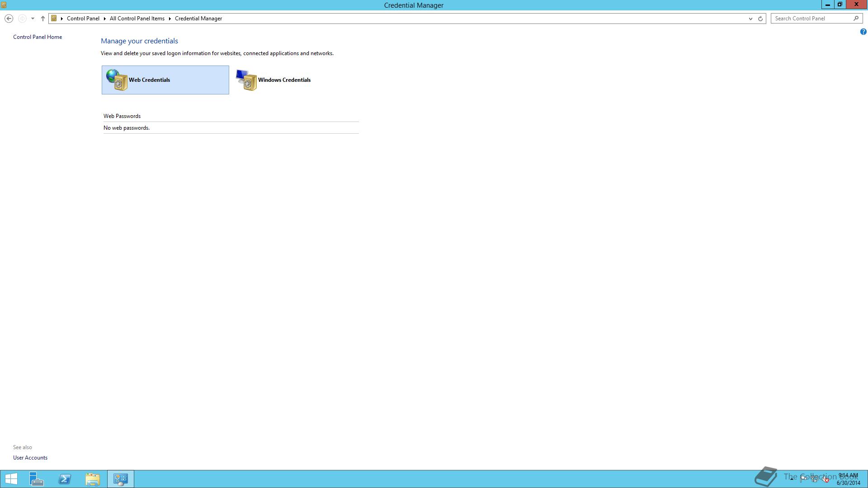This screenshot has width=868, height=488.
Task: Restore down the Credential Manager window
Action: [x=840, y=5]
